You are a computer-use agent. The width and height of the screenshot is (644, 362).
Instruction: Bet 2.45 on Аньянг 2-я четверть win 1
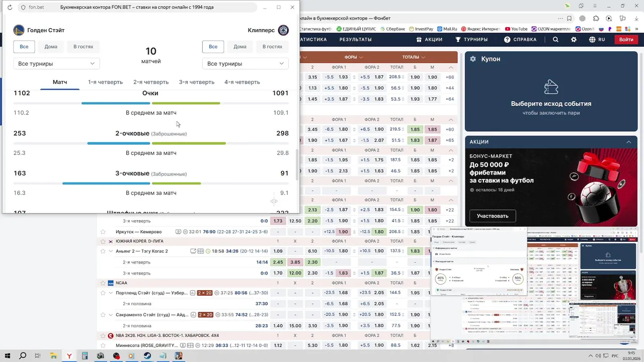(x=278, y=262)
